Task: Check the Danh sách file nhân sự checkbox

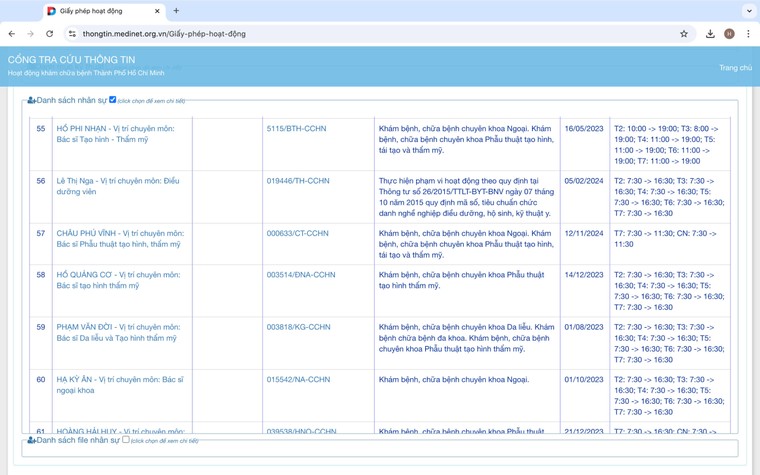Action: click(125, 440)
